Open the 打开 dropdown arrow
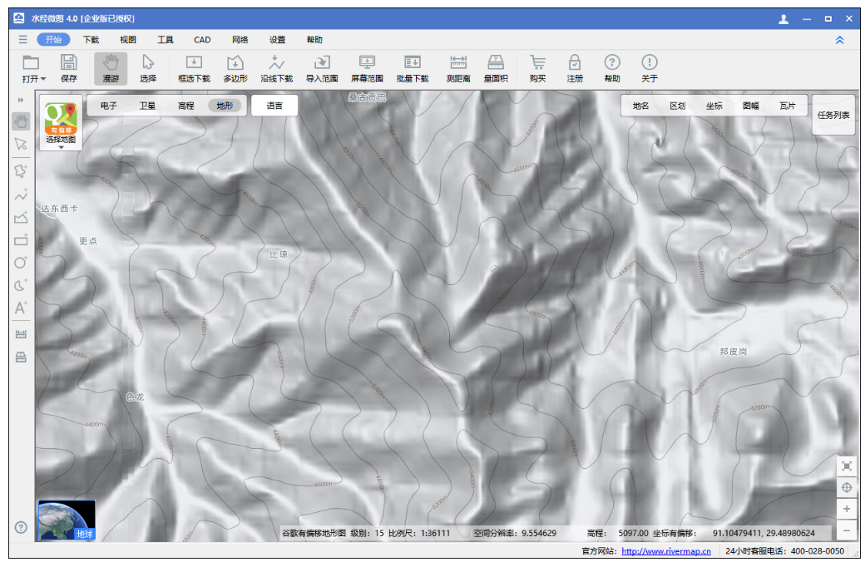The width and height of the screenshot is (866, 562). pos(43,78)
